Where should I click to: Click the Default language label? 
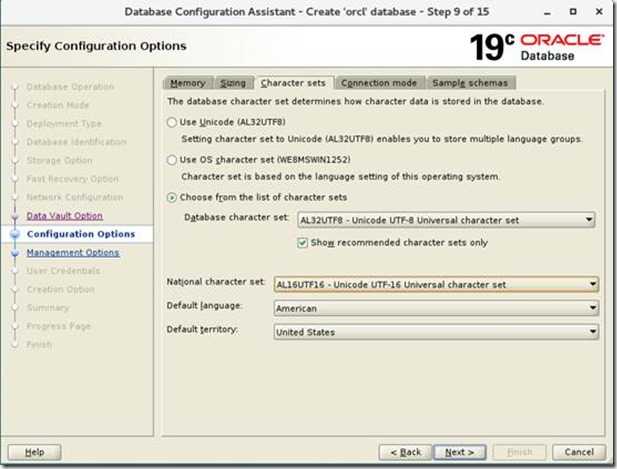(x=204, y=306)
